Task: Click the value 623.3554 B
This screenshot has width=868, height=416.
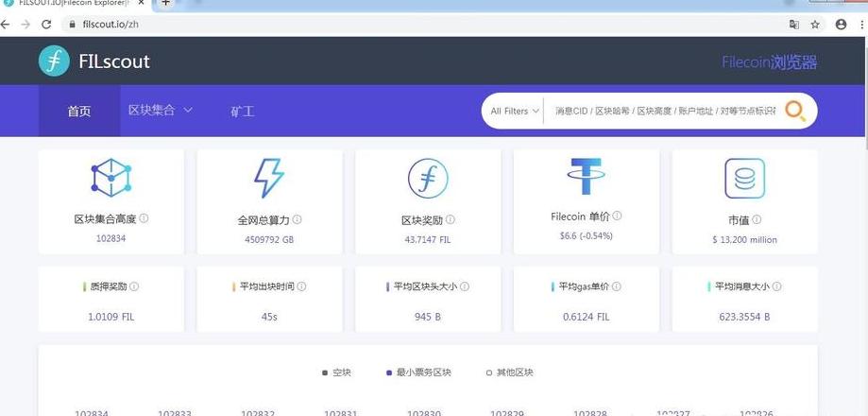Action: click(x=744, y=317)
